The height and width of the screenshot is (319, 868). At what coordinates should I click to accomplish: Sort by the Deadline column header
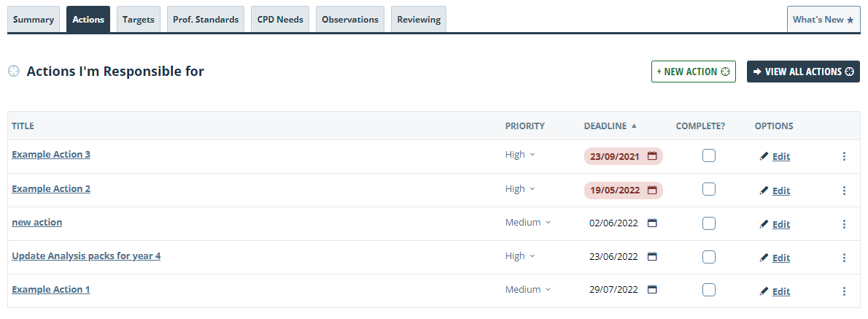(x=605, y=126)
